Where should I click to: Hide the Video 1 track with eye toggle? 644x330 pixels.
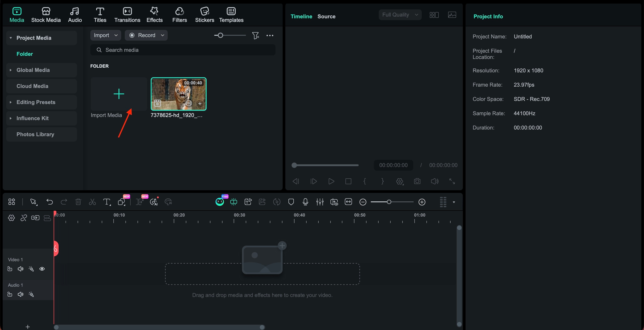[x=42, y=269]
